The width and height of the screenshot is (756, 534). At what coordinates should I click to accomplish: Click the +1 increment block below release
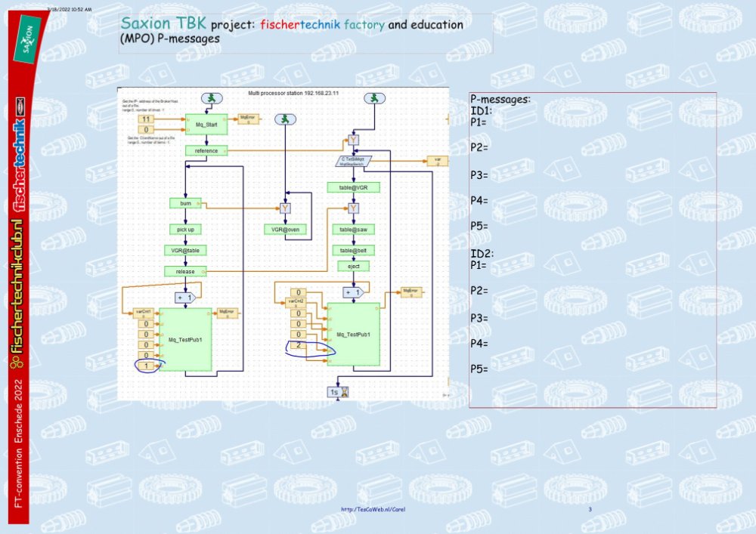185,298
